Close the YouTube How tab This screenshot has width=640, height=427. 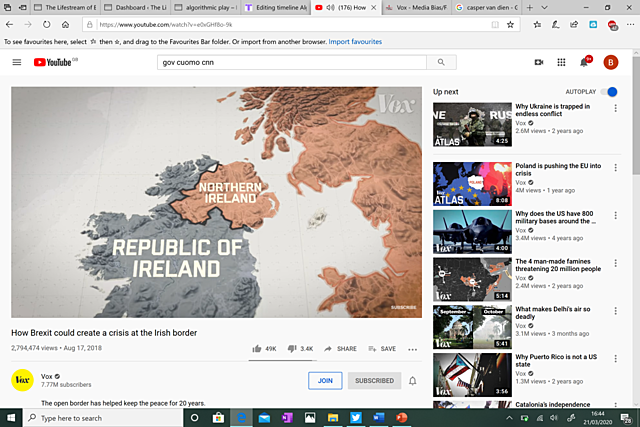373,7
